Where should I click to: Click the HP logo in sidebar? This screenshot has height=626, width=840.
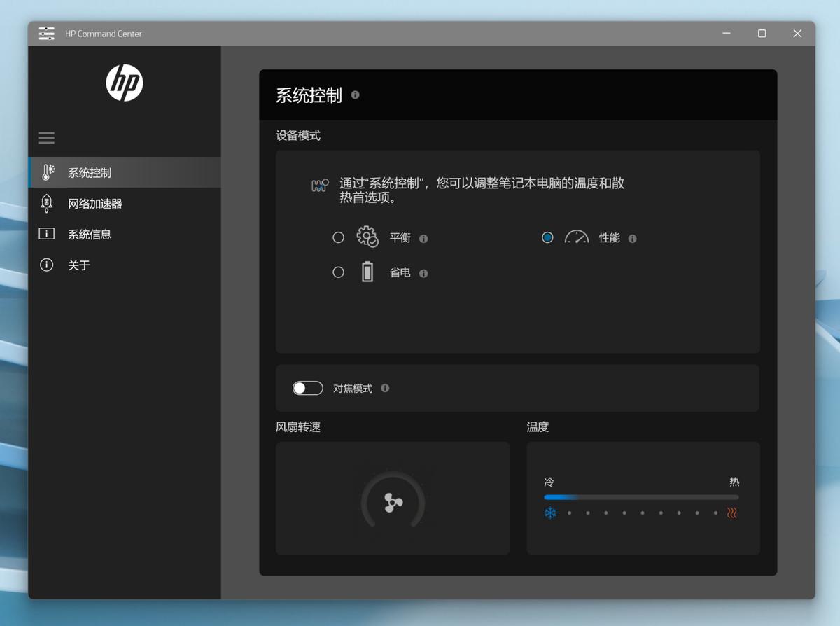coord(125,83)
